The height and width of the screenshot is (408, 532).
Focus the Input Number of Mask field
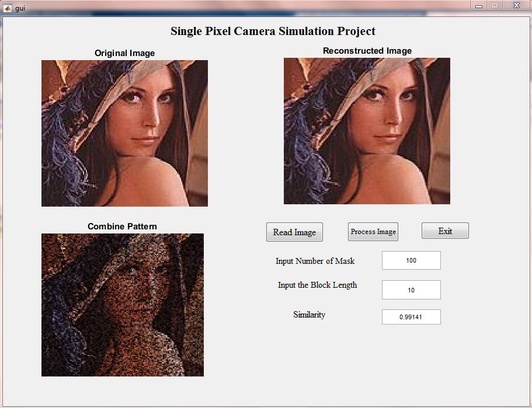click(411, 260)
